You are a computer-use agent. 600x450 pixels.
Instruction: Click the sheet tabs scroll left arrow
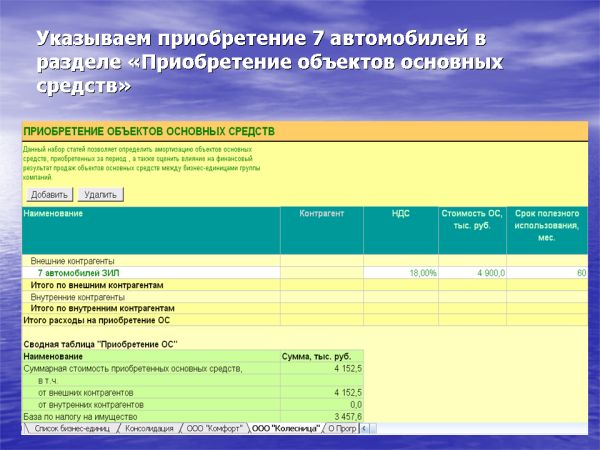pyautogui.click(x=364, y=429)
